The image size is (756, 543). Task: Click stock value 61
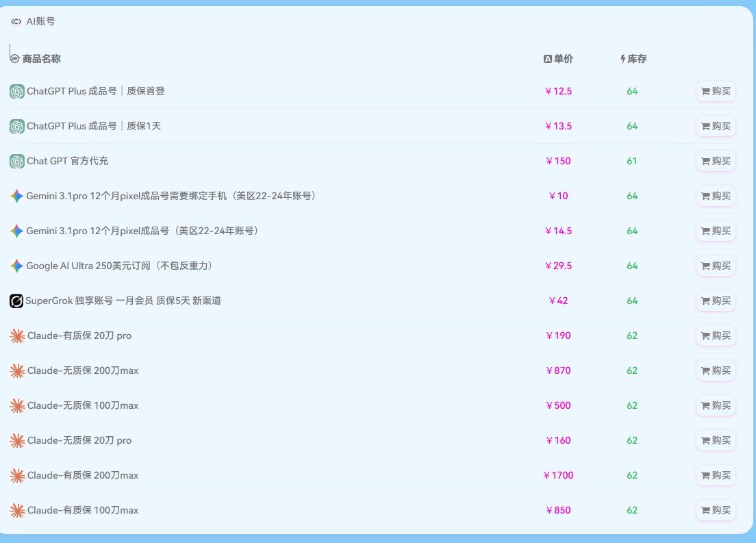[632, 161]
